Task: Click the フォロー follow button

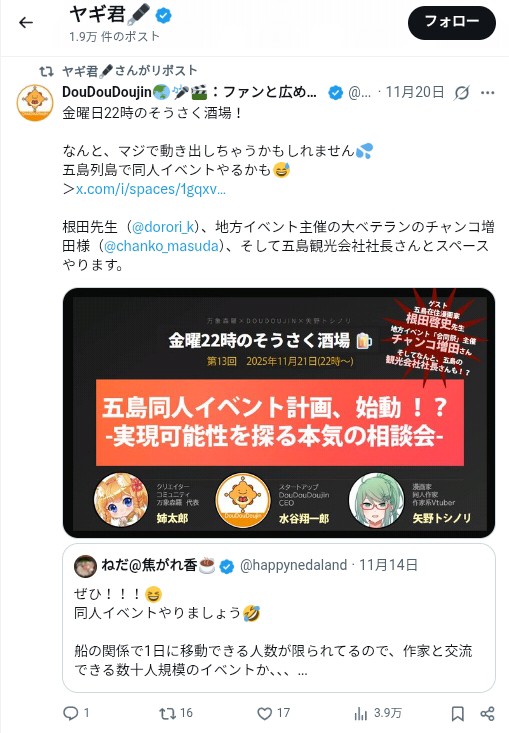Action: (x=452, y=22)
